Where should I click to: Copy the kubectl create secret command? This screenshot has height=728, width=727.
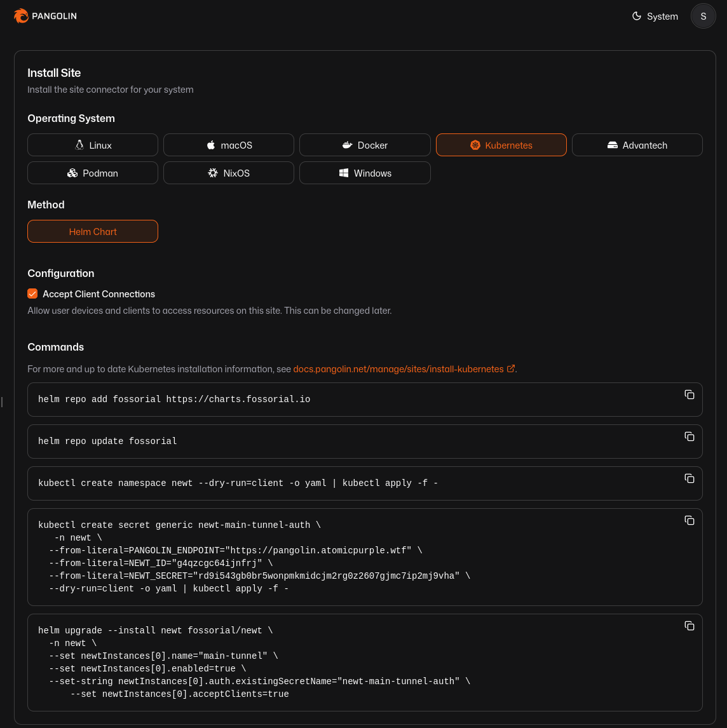[x=690, y=520]
